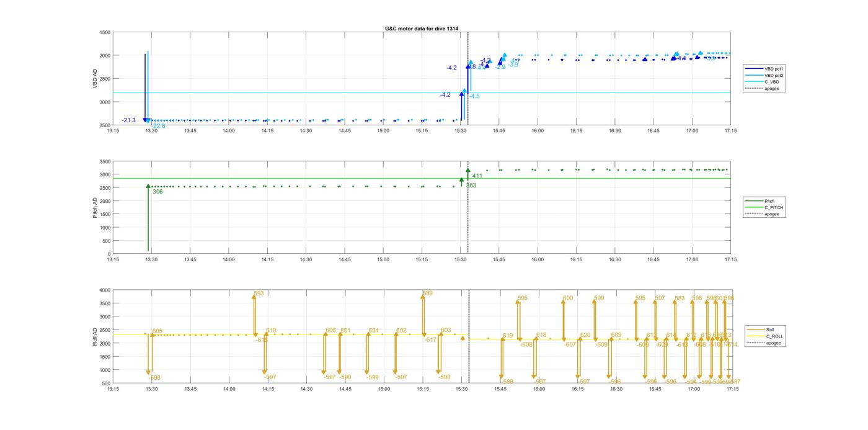Click the '13:15' tick under the VBD plot
868x430 pixels.
[113, 130]
